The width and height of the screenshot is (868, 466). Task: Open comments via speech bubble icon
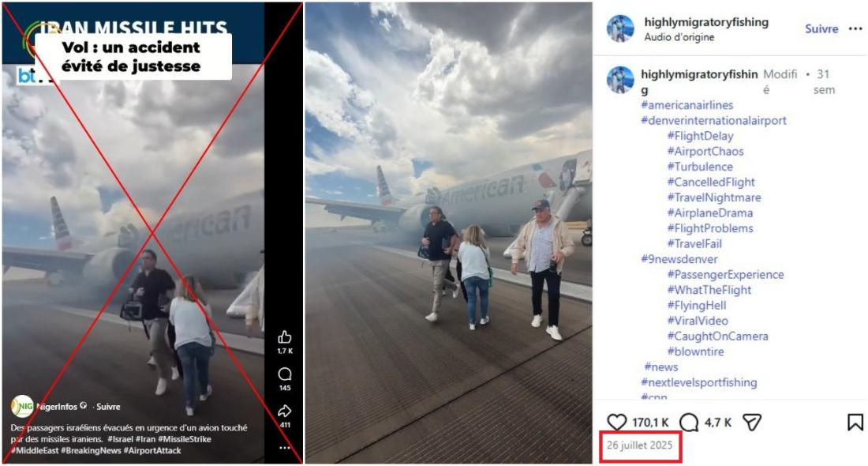(x=689, y=423)
